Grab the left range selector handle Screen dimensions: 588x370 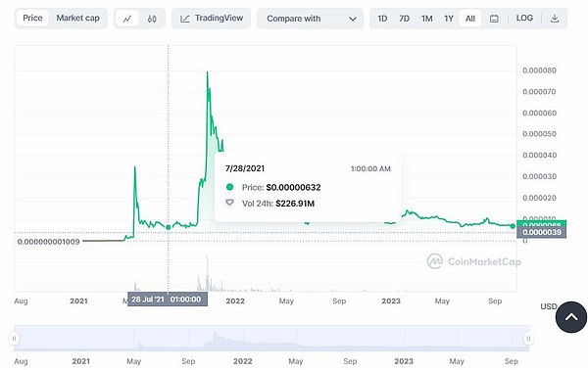tap(14, 339)
